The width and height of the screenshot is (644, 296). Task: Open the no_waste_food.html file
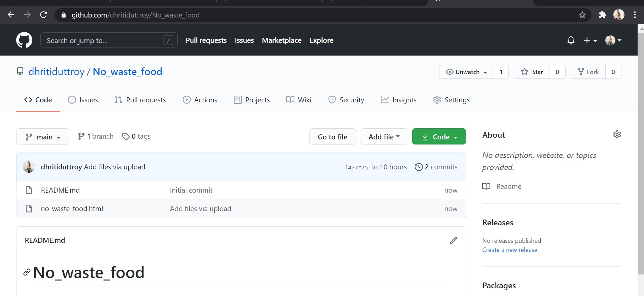pyautogui.click(x=72, y=209)
